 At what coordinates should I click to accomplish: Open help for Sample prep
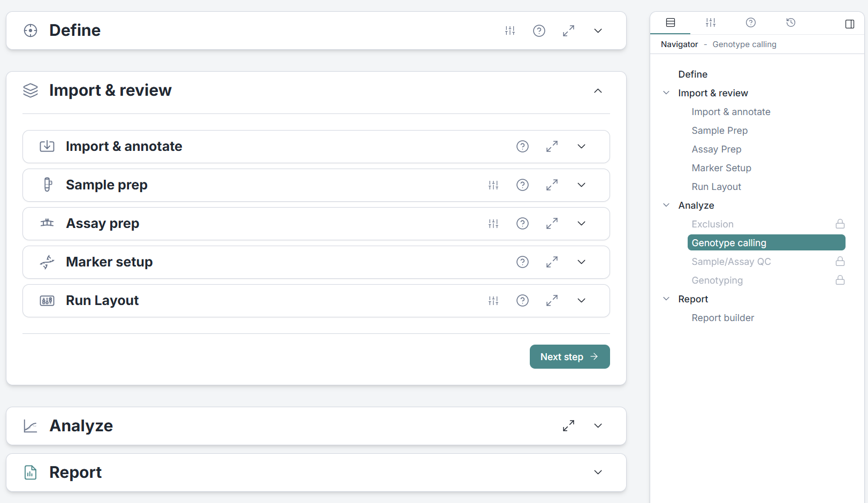(522, 185)
